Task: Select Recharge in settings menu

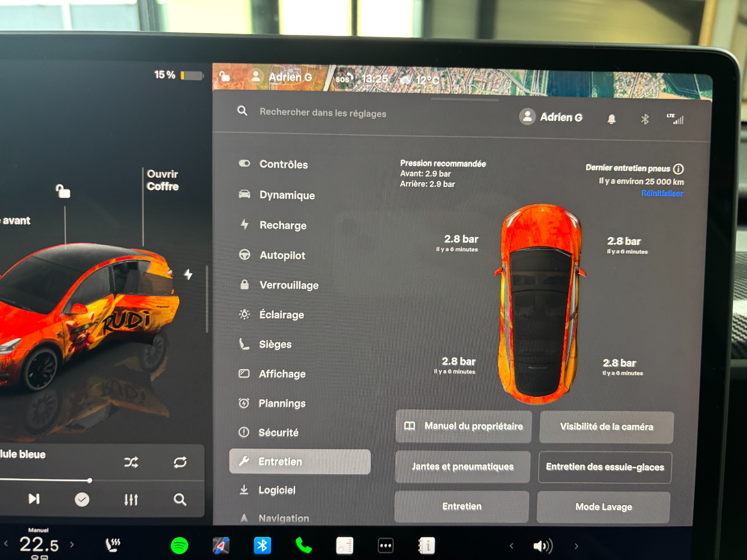Action: [282, 225]
